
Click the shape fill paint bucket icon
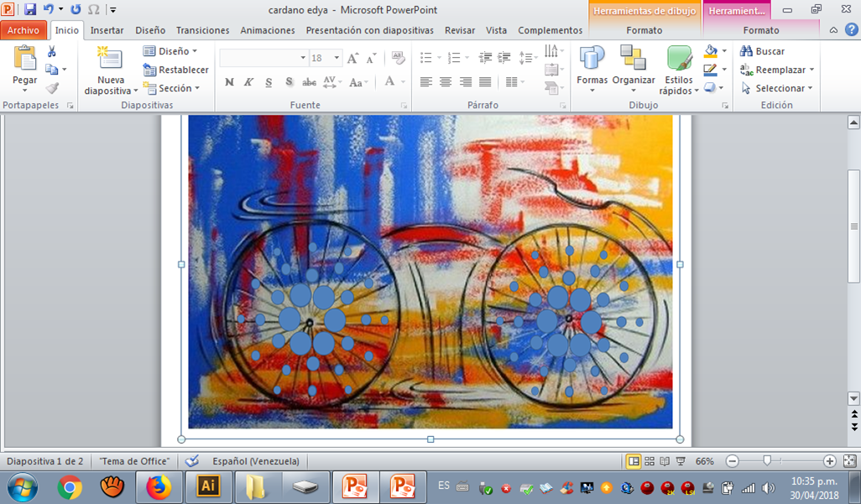(x=712, y=52)
